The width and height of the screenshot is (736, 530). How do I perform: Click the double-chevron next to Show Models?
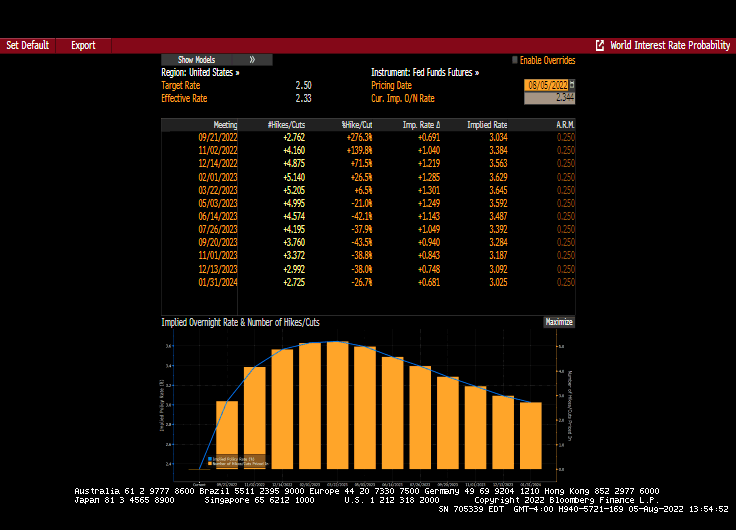tap(252, 60)
